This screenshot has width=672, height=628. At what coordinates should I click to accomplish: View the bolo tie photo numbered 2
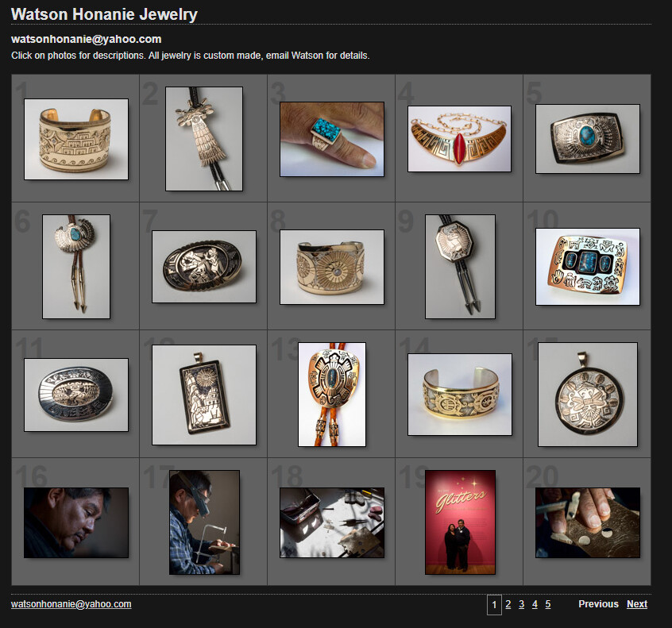tap(204, 139)
